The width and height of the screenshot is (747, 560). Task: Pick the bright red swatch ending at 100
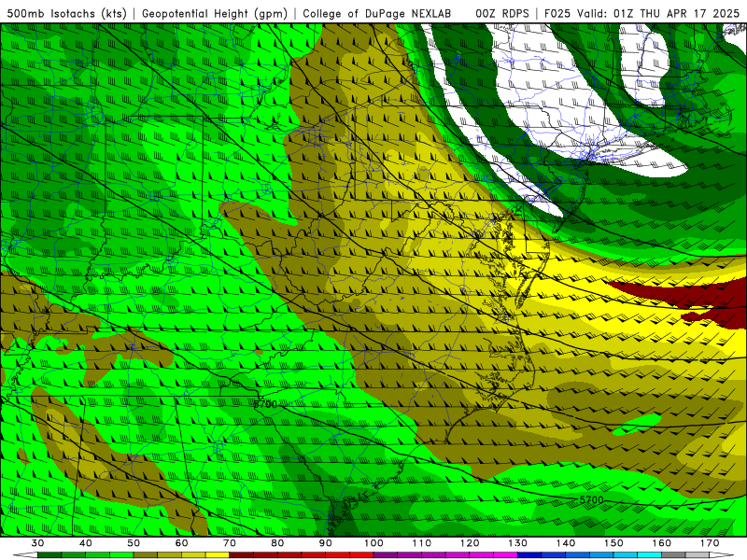[361, 555]
